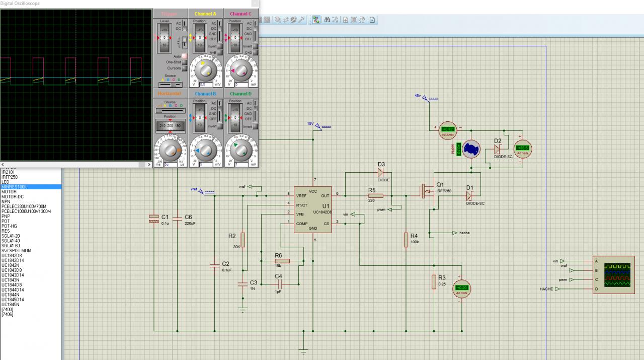
Task: Click the last toolbar icon with back arrow
Action: [x=372, y=20]
